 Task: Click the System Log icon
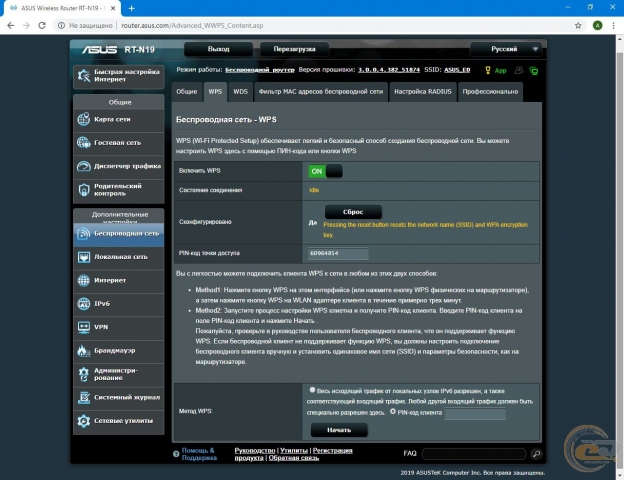coord(84,398)
